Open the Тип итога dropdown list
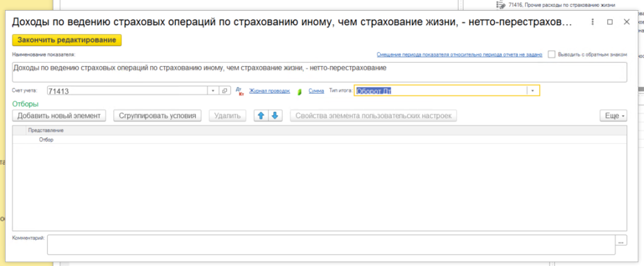The image size is (644, 266). (533, 91)
